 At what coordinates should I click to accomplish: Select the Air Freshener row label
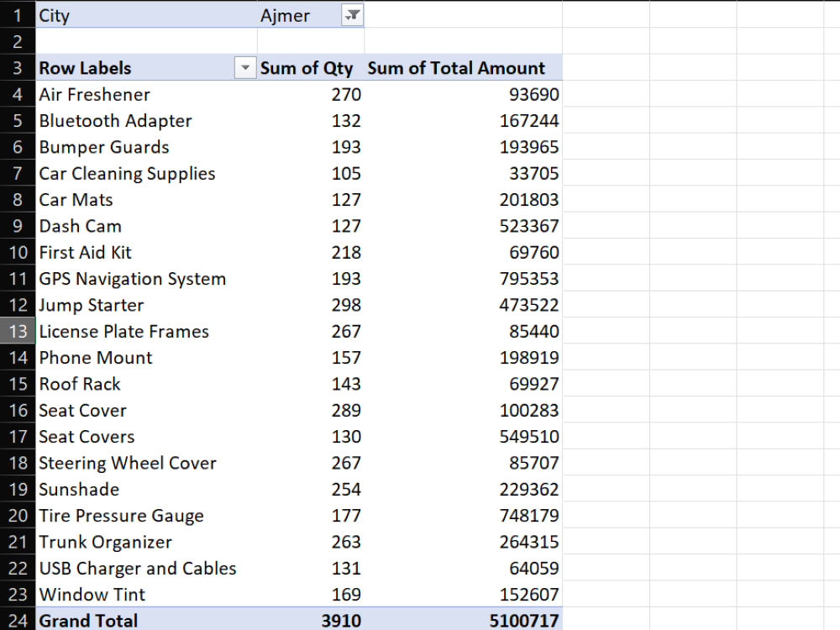tap(146, 94)
